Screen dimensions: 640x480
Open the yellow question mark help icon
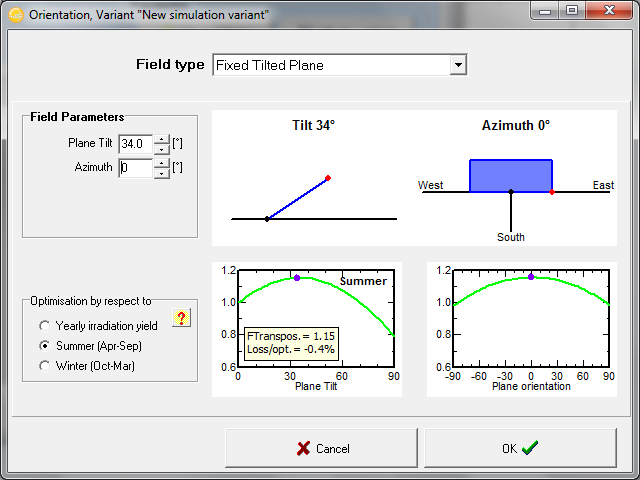(182, 318)
